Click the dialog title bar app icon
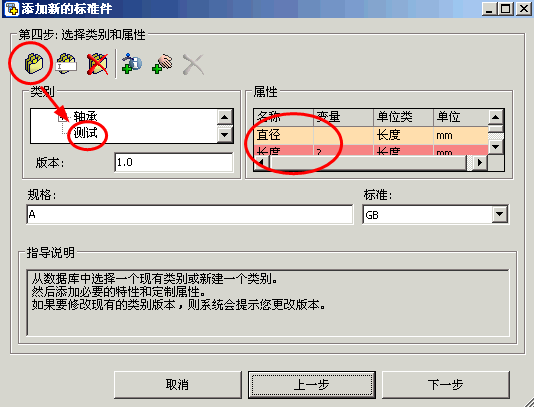Image resolution: width=534 pixels, height=407 pixels. (x=12, y=8)
